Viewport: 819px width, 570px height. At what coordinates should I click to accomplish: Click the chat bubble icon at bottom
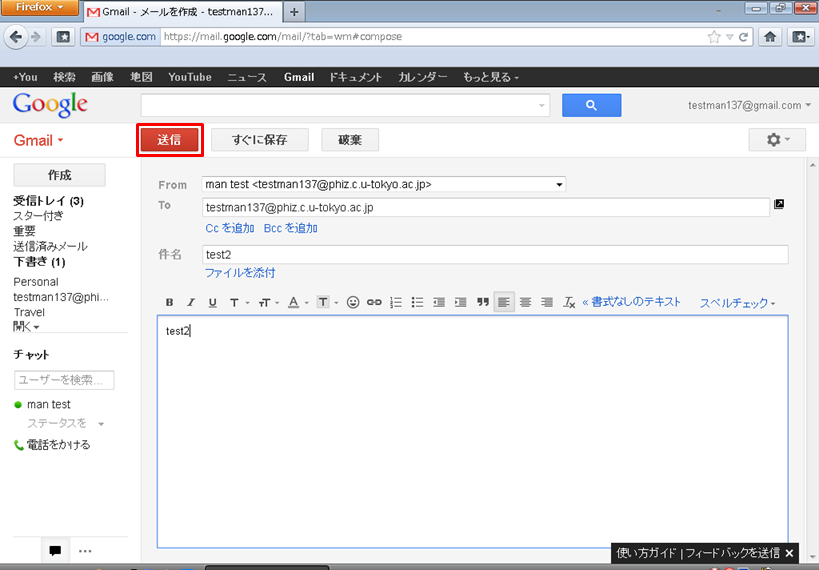[55, 551]
